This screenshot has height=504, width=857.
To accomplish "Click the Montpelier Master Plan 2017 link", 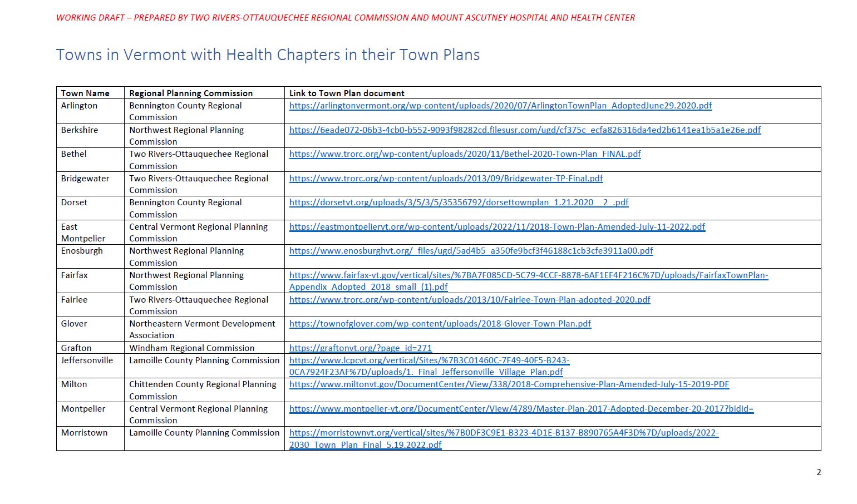I will [x=521, y=409].
